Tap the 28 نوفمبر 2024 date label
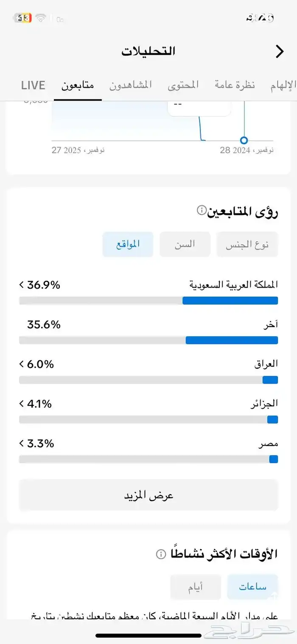This screenshot has height=644, width=297. coord(246,150)
